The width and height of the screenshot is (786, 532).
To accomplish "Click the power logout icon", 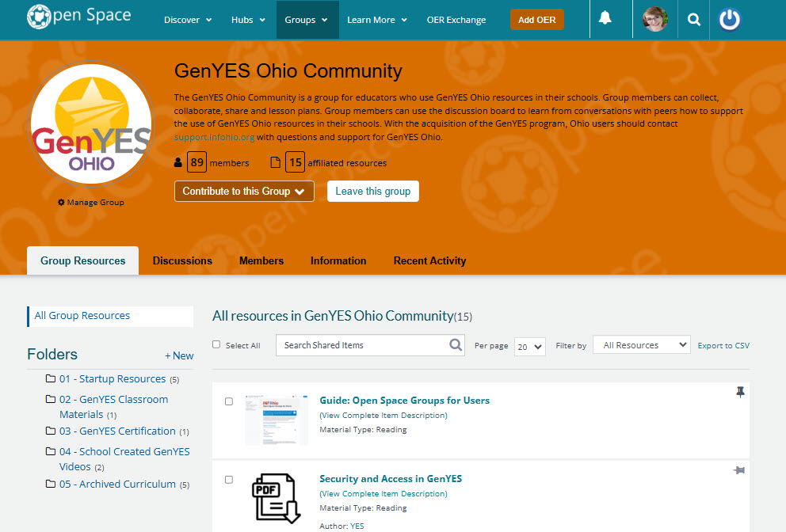I will pyautogui.click(x=730, y=20).
